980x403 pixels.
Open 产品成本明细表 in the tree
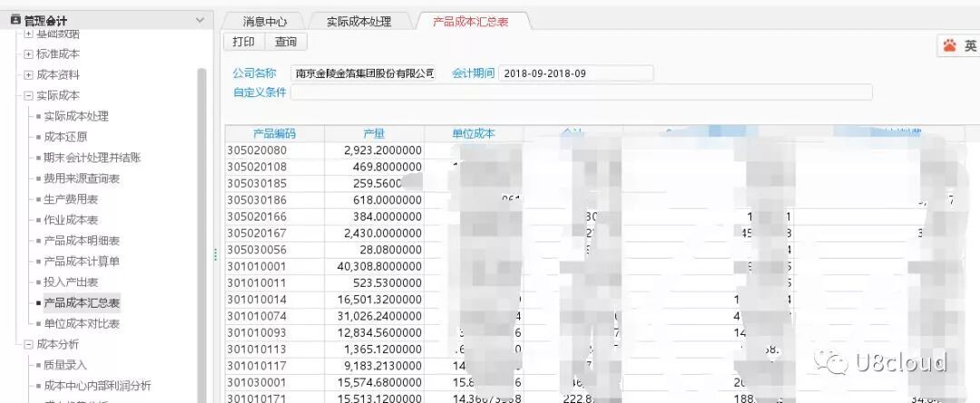coord(82,241)
